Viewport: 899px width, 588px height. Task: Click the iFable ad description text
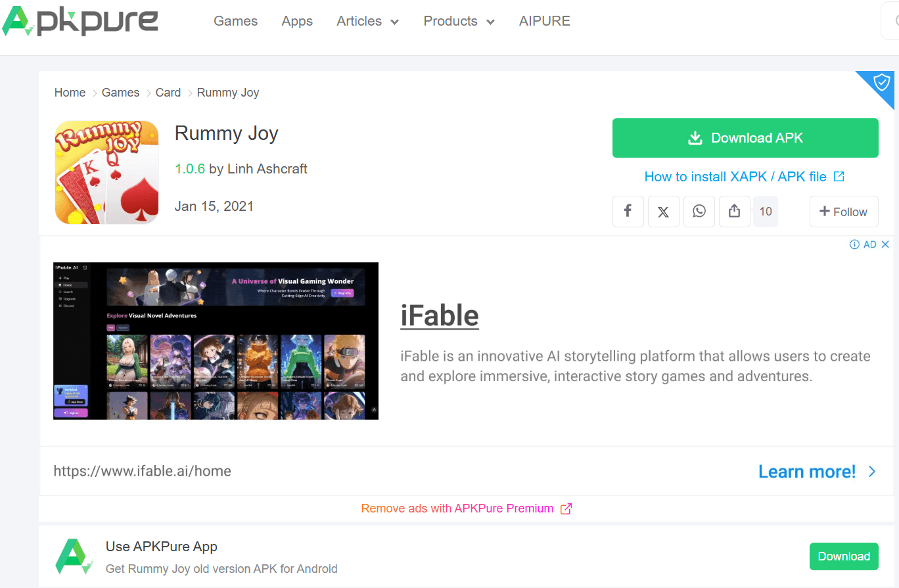[x=635, y=367]
